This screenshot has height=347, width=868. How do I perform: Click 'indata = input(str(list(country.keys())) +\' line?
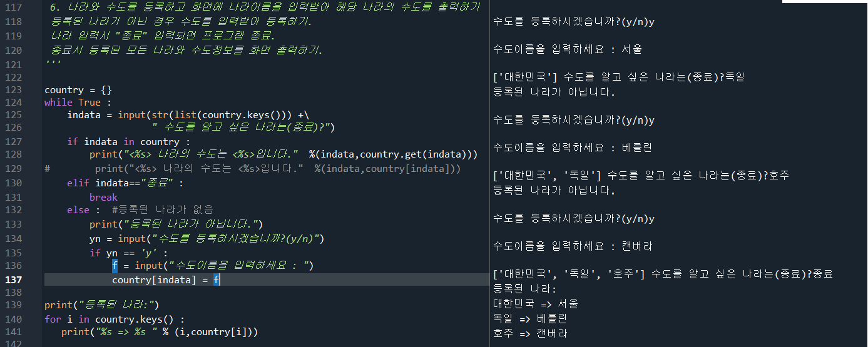(x=188, y=115)
